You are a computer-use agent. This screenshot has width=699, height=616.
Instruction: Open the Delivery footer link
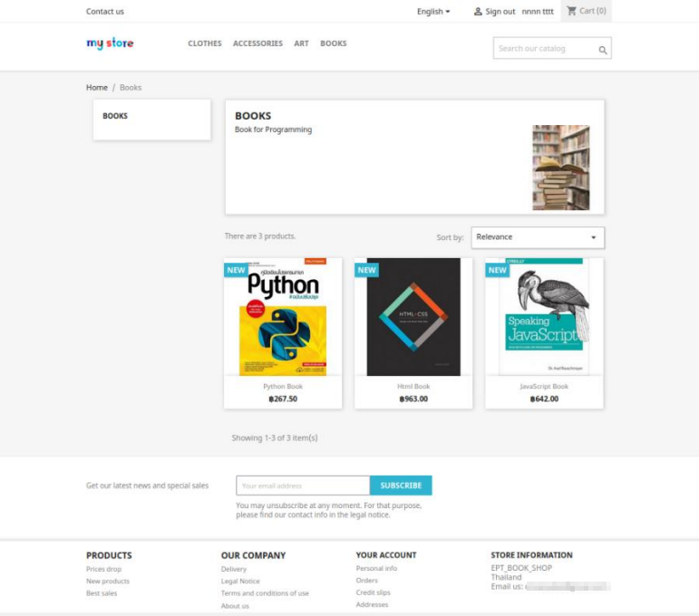tap(234, 569)
